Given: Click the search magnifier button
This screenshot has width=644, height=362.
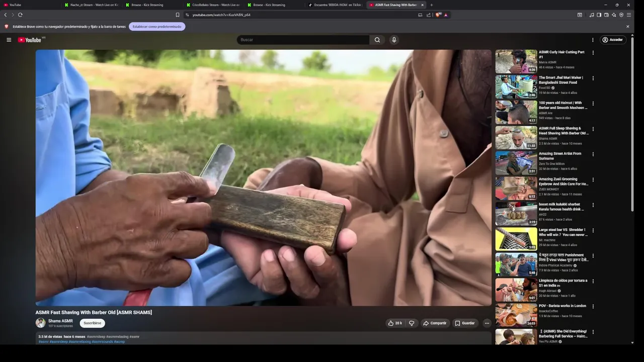Looking at the screenshot, I should (x=377, y=40).
